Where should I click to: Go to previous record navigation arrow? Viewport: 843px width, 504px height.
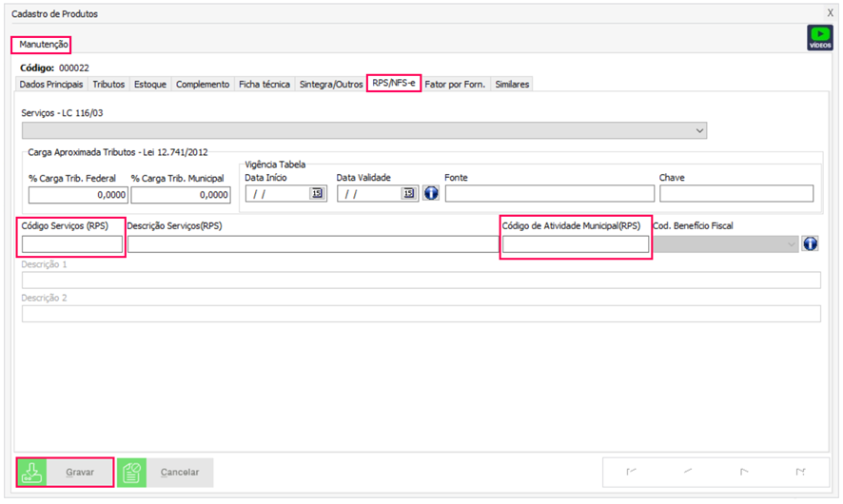[687, 472]
